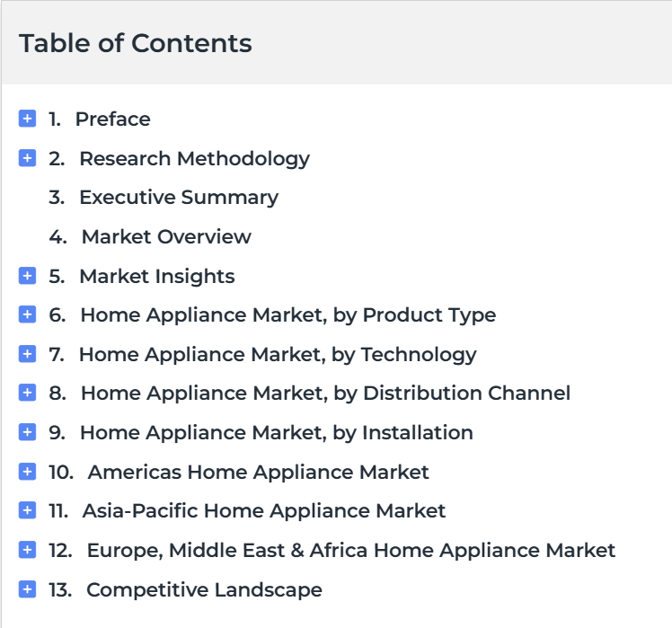
Task: Click plus icon beside Americas Home Appliance Market
Action: (x=27, y=472)
